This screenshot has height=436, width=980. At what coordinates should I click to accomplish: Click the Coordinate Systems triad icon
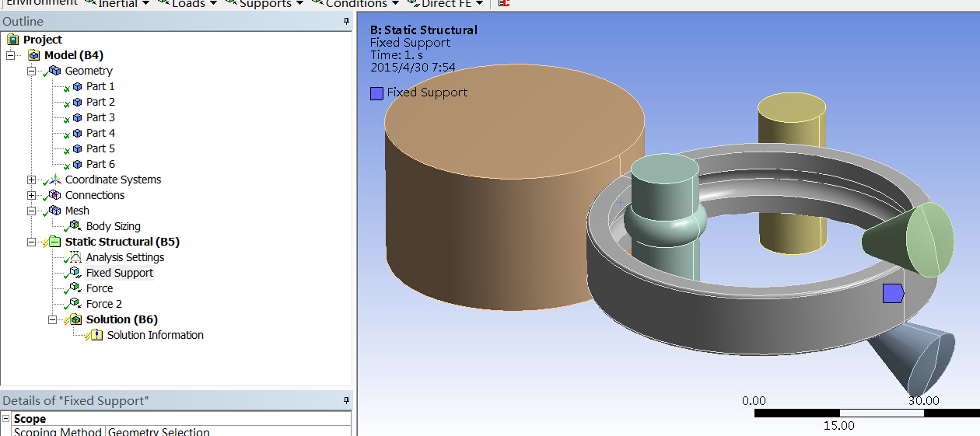tap(54, 180)
